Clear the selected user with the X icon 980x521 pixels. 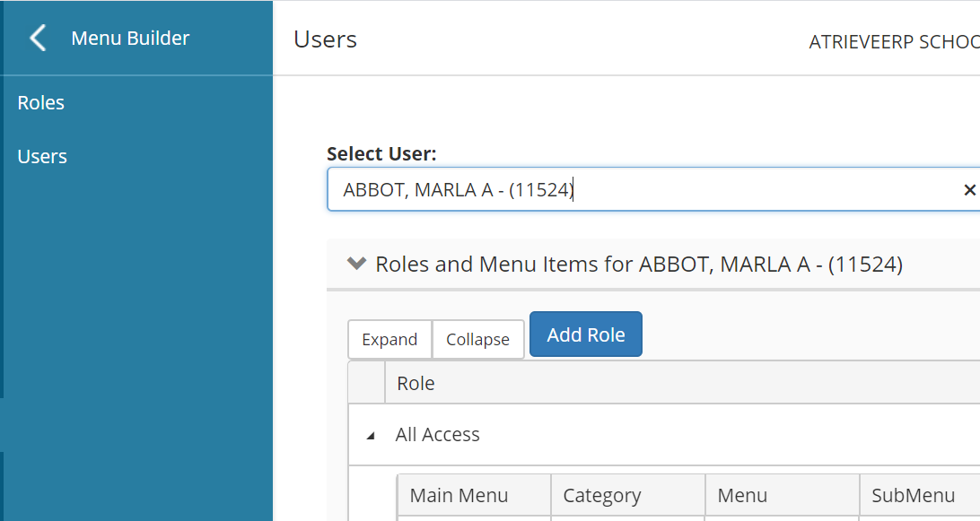coord(969,190)
